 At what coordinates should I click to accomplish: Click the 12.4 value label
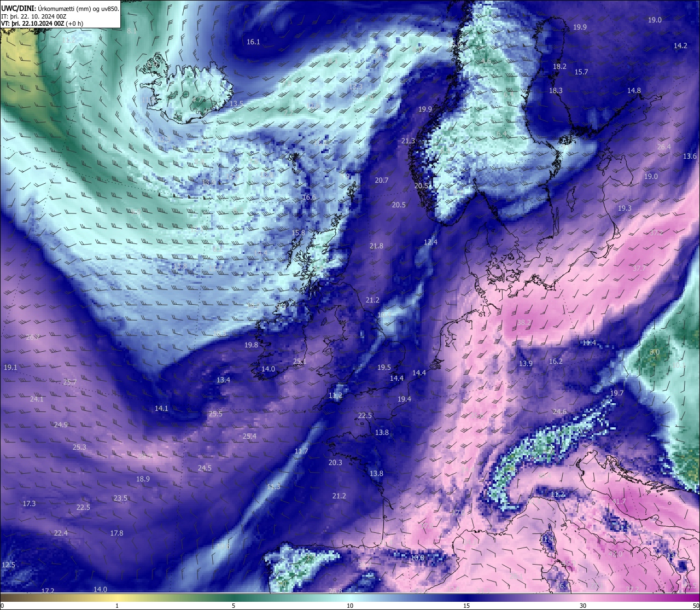tap(430, 242)
